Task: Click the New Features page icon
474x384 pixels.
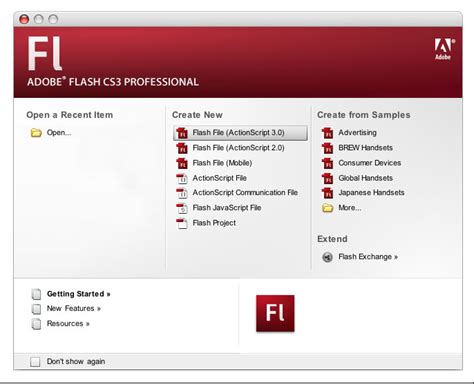Action: click(x=36, y=309)
